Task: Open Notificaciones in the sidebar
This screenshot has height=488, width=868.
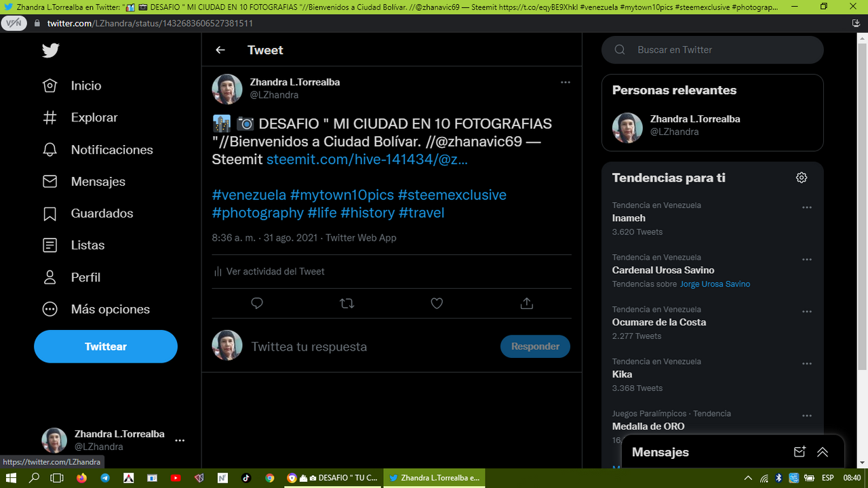Action: point(98,150)
